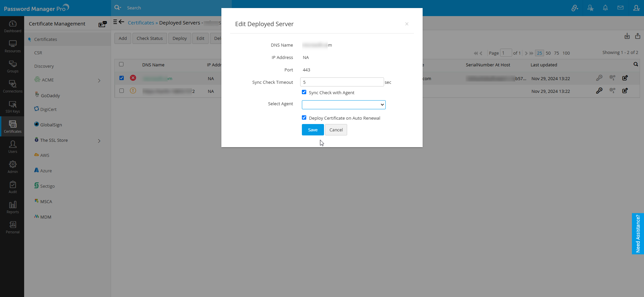Viewport: 644px width, 297px height.
Task: Open the mail envelope icon in header
Action: [x=621, y=8]
